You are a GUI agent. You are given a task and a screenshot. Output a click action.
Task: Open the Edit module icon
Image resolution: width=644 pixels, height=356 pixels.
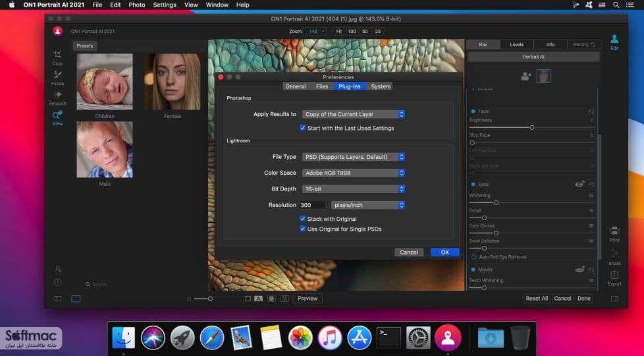(x=614, y=42)
